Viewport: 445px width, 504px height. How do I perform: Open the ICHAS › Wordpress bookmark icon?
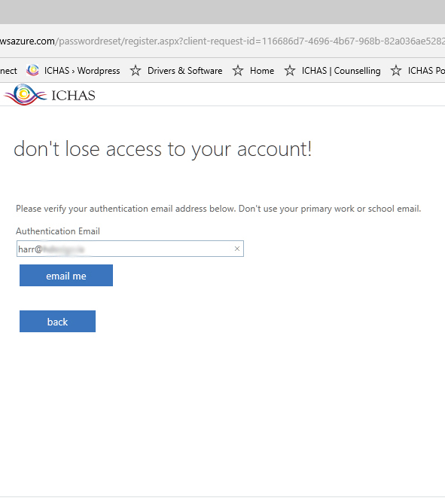click(x=32, y=70)
